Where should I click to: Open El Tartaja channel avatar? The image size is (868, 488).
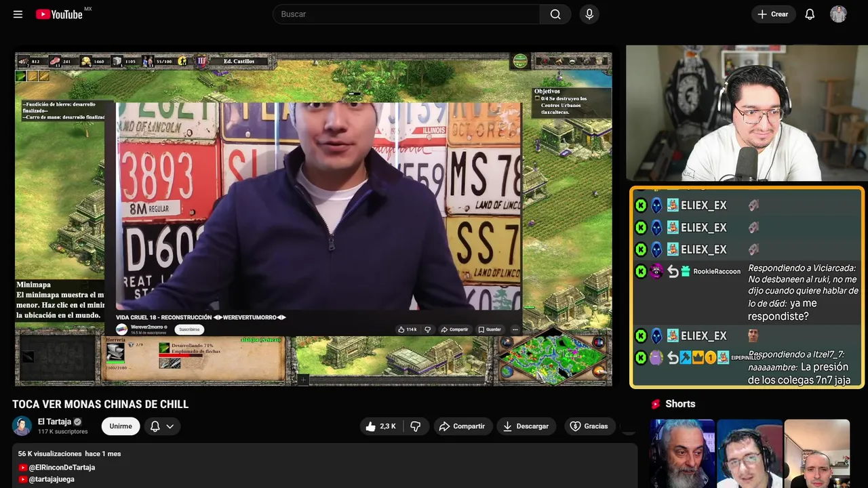(x=22, y=426)
